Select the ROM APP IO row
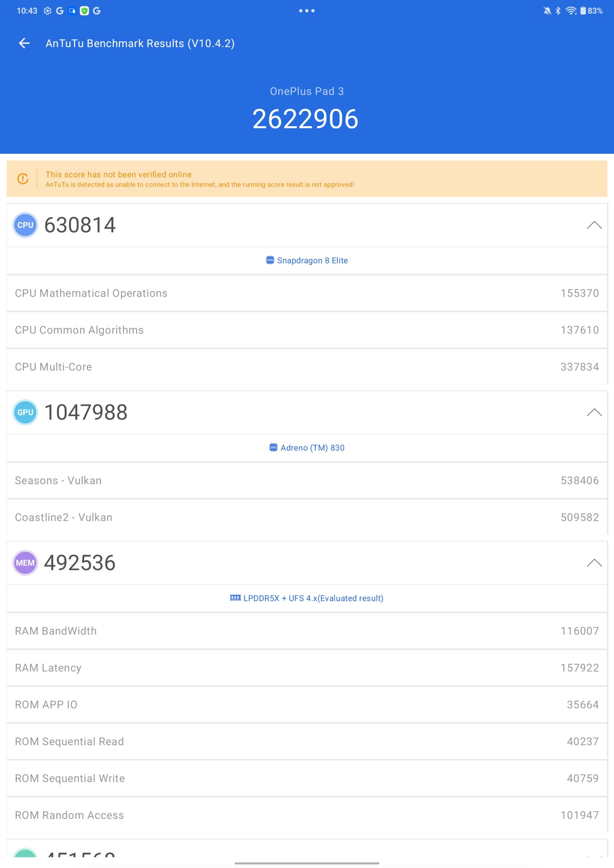 [307, 704]
